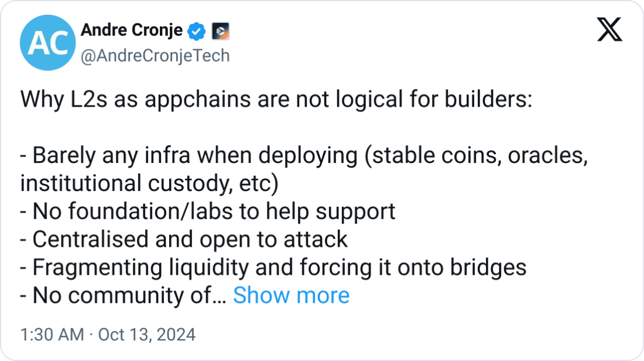Expand the tweet with Show more
The image size is (644, 361).
tap(291, 295)
